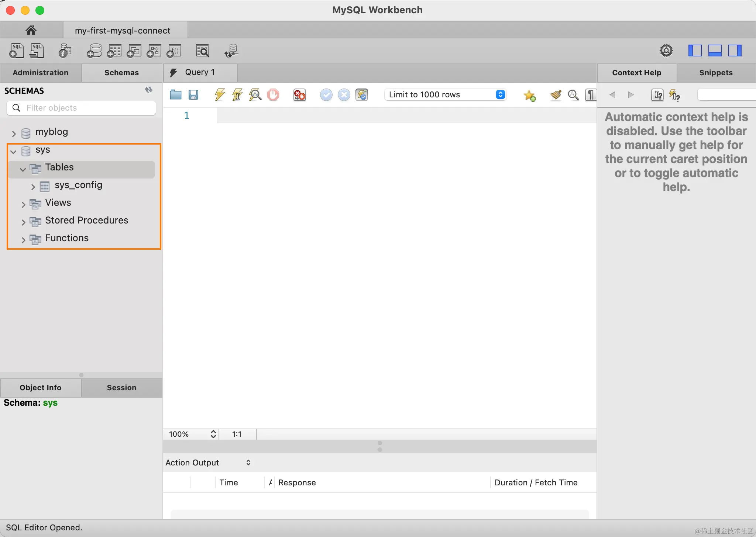Open SQL script file icon
756x537 pixels.
pyautogui.click(x=37, y=51)
